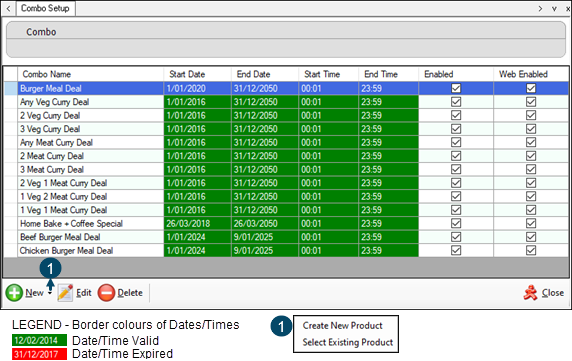Toggle Enabled checkbox for 3 Veg Curry Deal
Screen dimensions: 572x361
click(x=456, y=129)
